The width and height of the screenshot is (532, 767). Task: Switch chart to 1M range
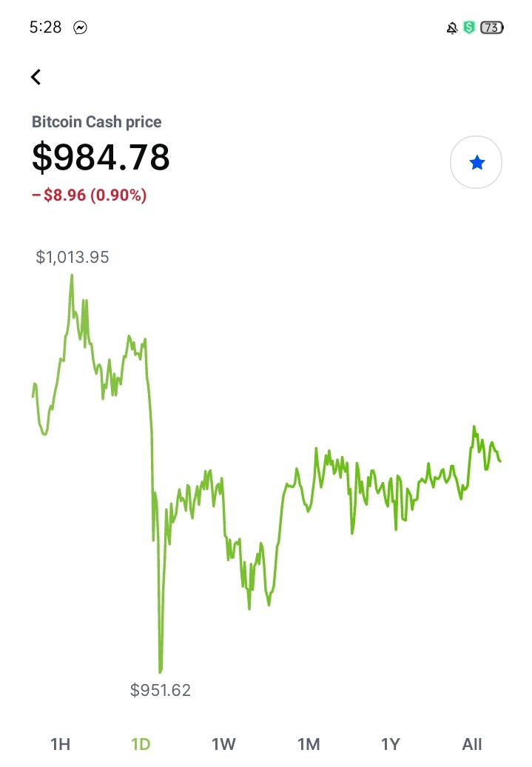click(309, 744)
